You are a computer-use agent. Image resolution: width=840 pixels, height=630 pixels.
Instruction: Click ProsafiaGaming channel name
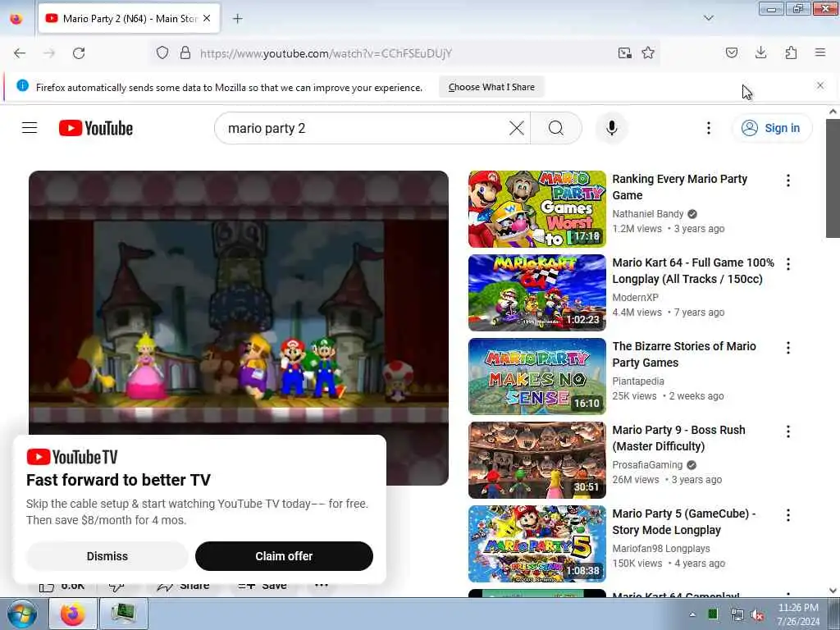pyautogui.click(x=647, y=464)
